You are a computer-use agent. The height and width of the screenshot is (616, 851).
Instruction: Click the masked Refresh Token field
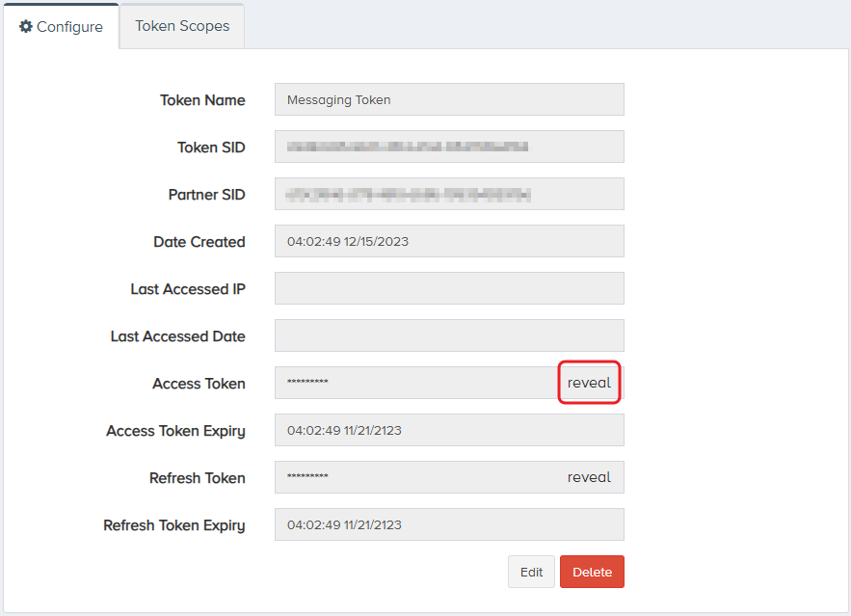(414, 477)
